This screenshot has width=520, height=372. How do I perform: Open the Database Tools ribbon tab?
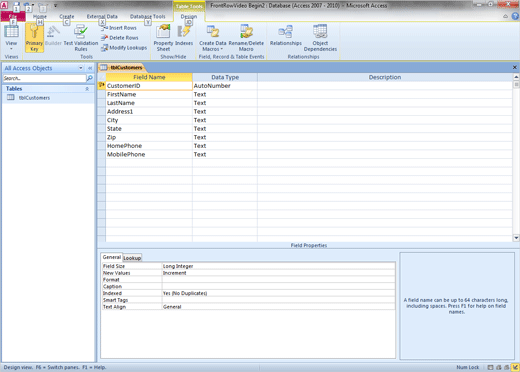(147, 16)
